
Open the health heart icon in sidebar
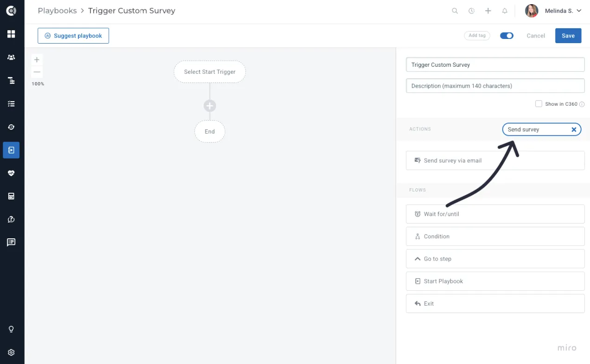(x=11, y=173)
